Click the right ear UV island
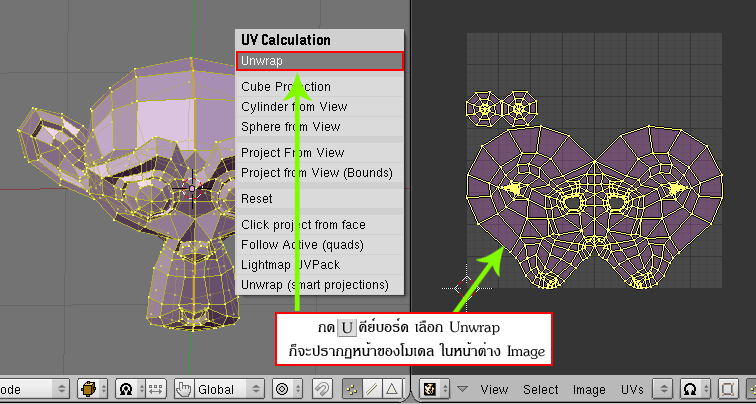The width and height of the screenshot is (756, 404). click(519, 108)
